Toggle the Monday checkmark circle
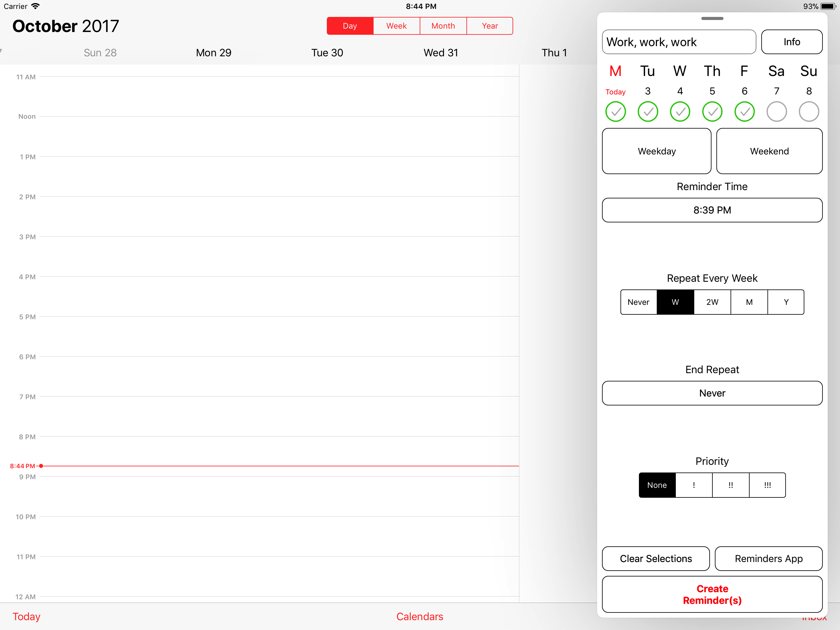The width and height of the screenshot is (840, 630). 615,111
